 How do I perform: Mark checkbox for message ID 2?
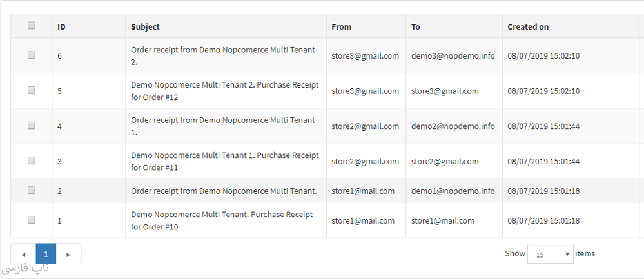tap(32, 190)
